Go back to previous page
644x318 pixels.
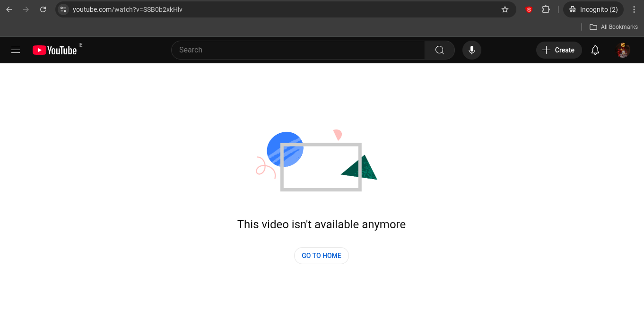(x=9, y=9)
